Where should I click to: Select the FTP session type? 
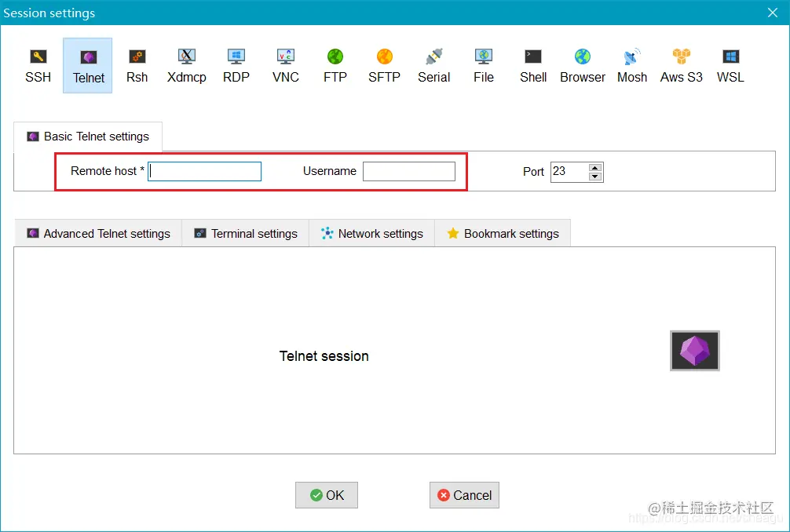(x=335, y=66)
